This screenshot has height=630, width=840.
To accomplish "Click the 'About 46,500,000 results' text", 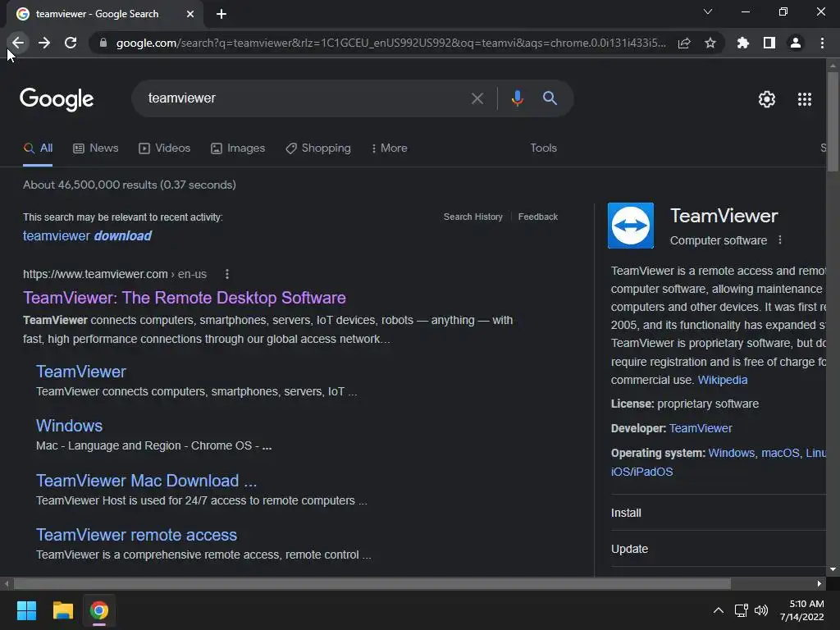I will [x=129, y=185].
